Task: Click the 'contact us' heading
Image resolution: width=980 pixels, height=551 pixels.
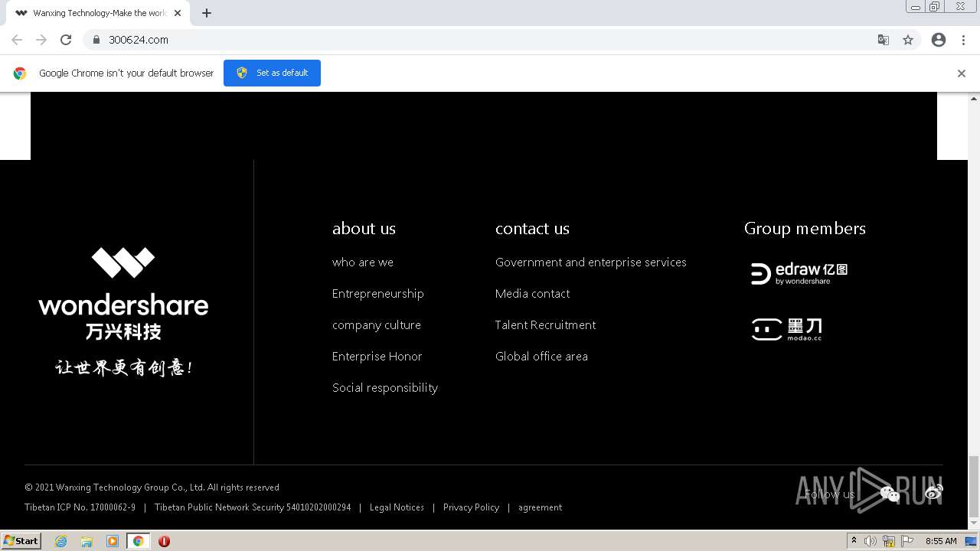Action: tap(533, 229)
